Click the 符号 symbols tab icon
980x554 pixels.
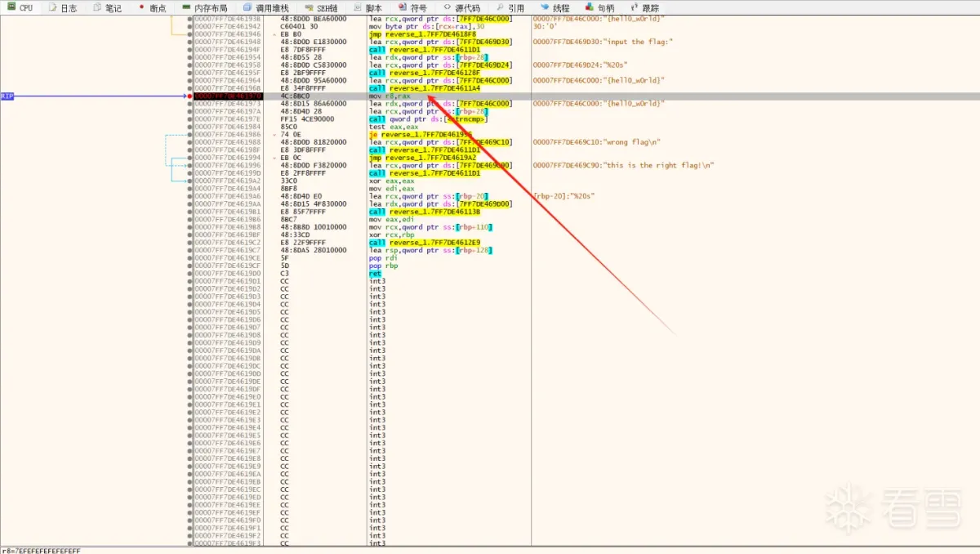click(x=403, y=7)
